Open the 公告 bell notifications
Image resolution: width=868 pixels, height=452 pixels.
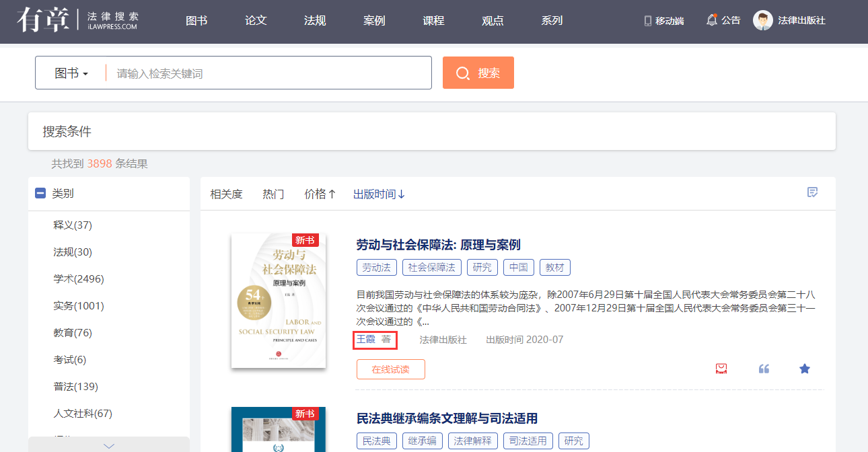click(712, 20)
